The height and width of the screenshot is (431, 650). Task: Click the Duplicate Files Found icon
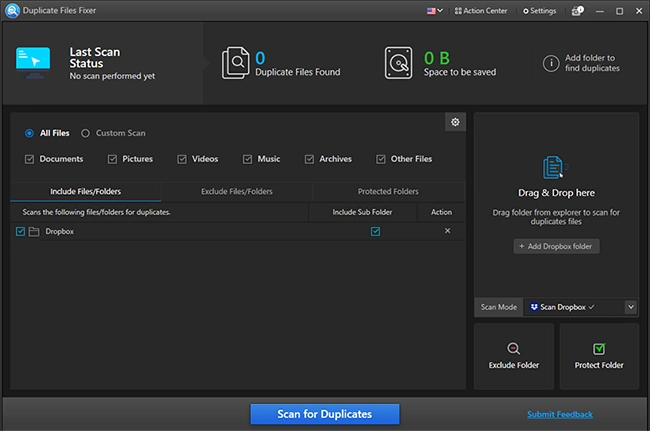[235, 63]
